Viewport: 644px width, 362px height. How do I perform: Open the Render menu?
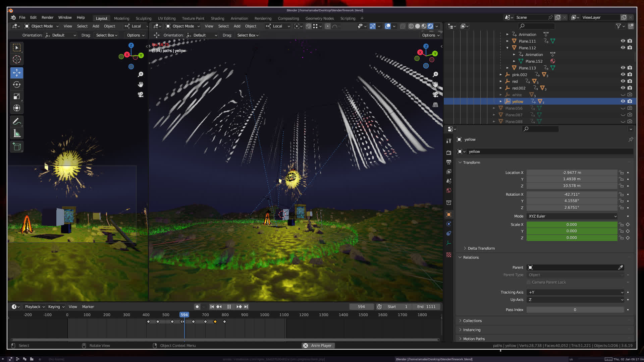coord(47,17)
